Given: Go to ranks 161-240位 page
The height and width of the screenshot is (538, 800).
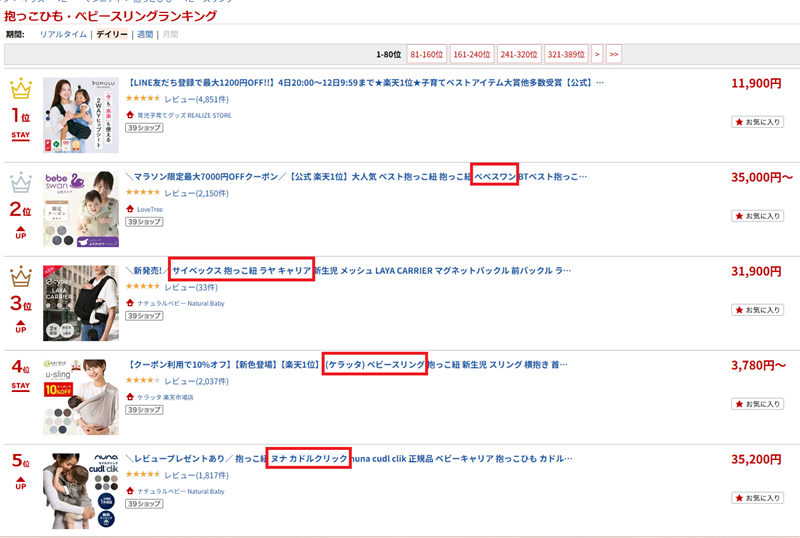Looking at the screenshot, I should click(x=472, y=54).
